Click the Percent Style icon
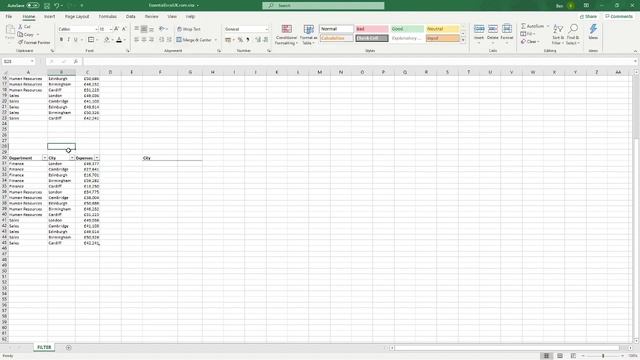Screen dimensions: 640x360 tap(240, 40)
